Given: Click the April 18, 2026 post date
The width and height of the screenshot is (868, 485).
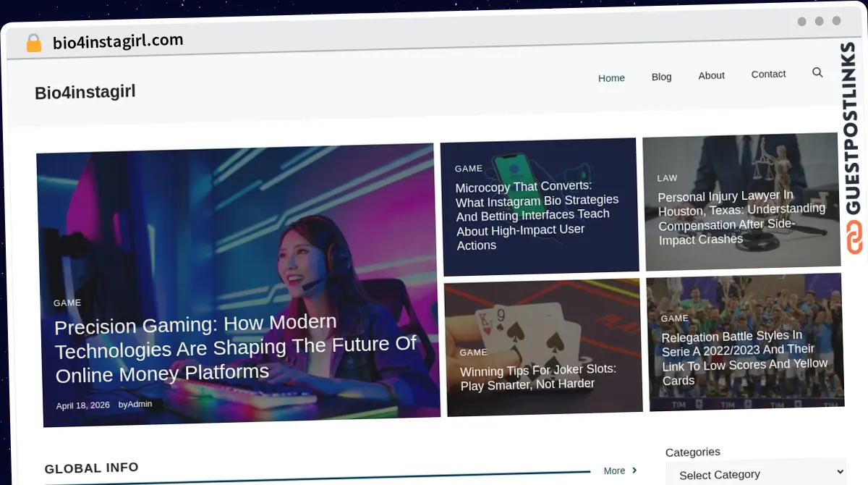Looking at the screenshot, I should tap(83, 405).
